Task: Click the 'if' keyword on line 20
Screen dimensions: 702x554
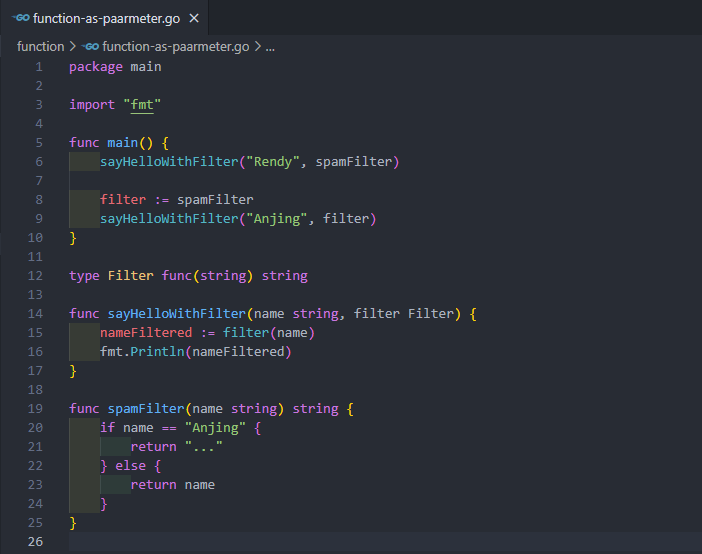Action: [107, 428]
